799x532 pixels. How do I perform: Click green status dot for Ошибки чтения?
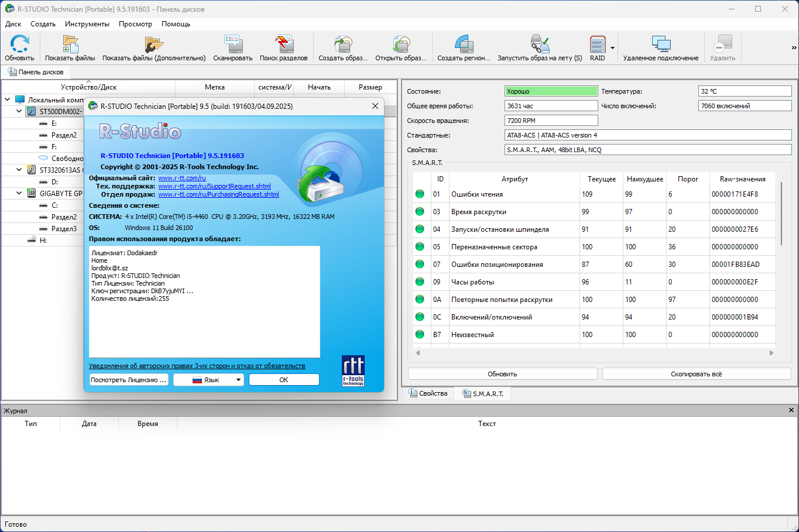pos(420,194)
